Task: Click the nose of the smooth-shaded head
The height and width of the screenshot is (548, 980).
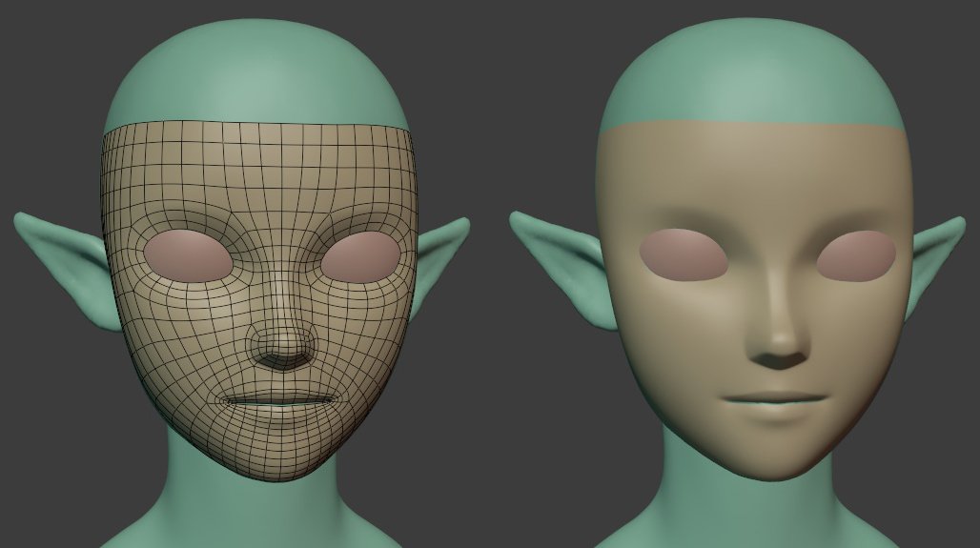Action: pos(779,344)
